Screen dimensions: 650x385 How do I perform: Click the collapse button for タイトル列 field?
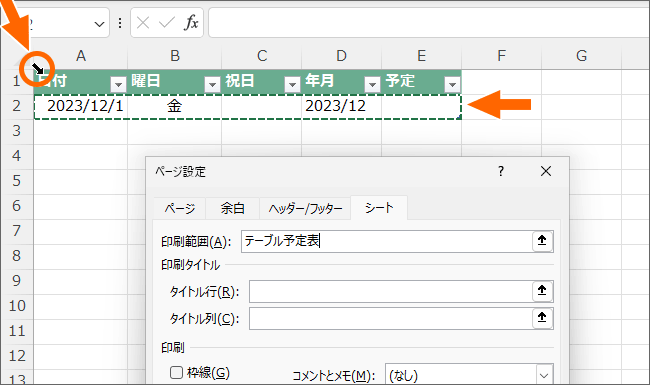542,318
